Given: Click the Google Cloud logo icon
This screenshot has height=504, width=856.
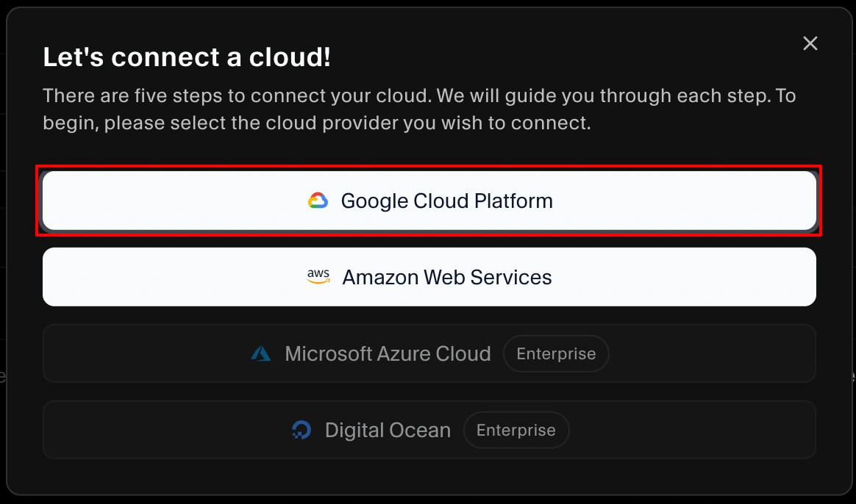Looking at the screenshot, I should click(318, 201).
